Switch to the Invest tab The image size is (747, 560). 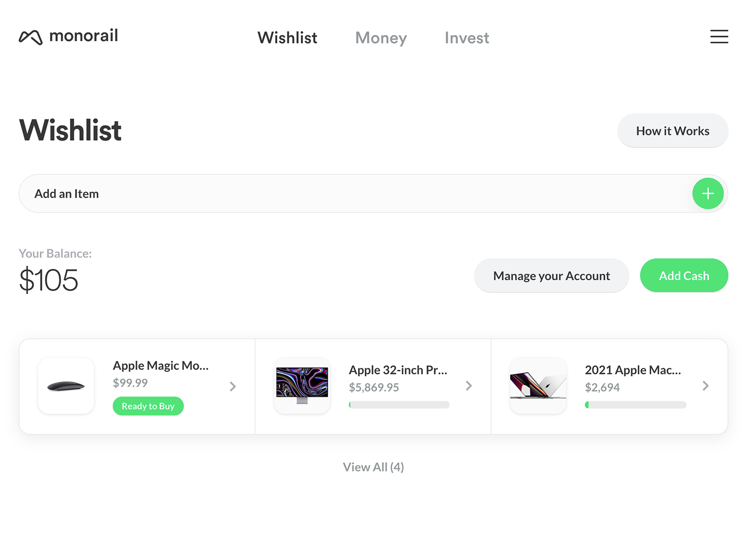pos(467,38)
